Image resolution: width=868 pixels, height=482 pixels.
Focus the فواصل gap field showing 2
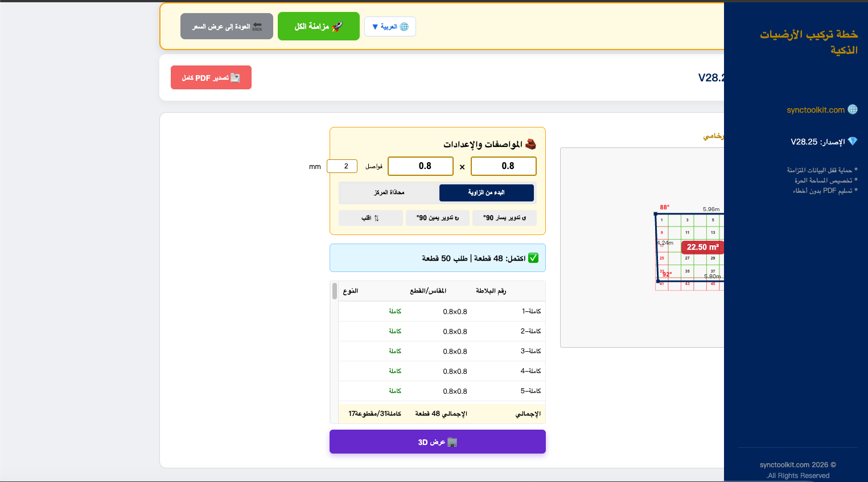[342, 166]
